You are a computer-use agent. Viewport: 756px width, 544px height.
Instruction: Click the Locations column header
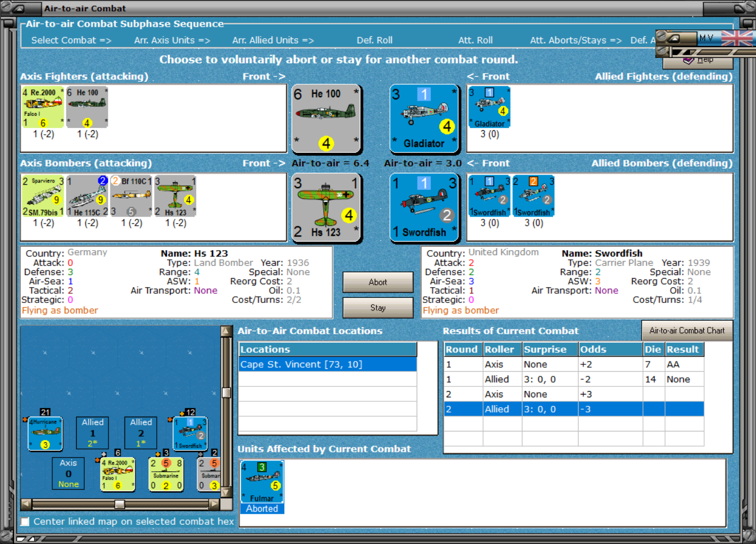click(x=327, y=349)
